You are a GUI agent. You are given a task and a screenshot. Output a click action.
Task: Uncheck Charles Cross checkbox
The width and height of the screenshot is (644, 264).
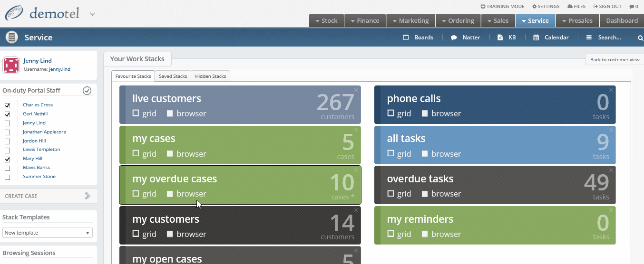[7, 105]
